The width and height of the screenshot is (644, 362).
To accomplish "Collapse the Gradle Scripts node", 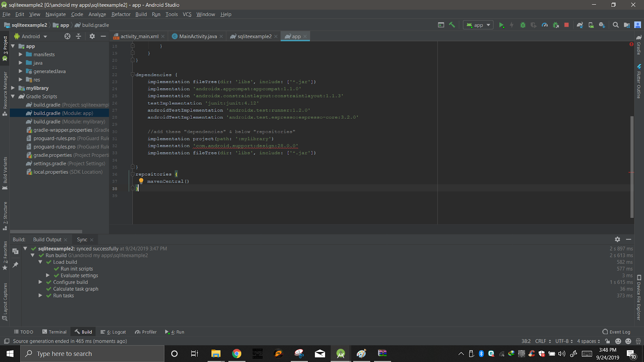I will 12,96.
